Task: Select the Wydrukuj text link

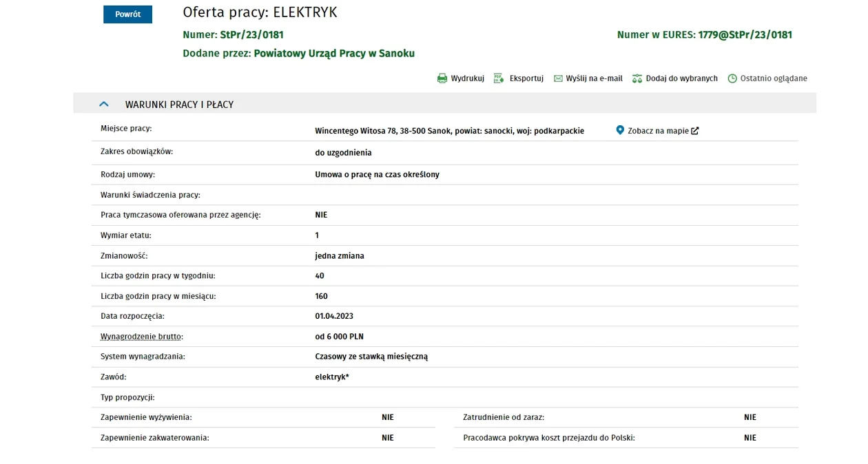Action: click(x=468, y=78)
